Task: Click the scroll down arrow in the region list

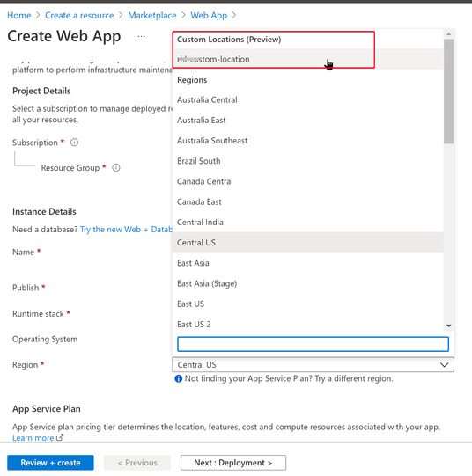Action: point(448,326)
